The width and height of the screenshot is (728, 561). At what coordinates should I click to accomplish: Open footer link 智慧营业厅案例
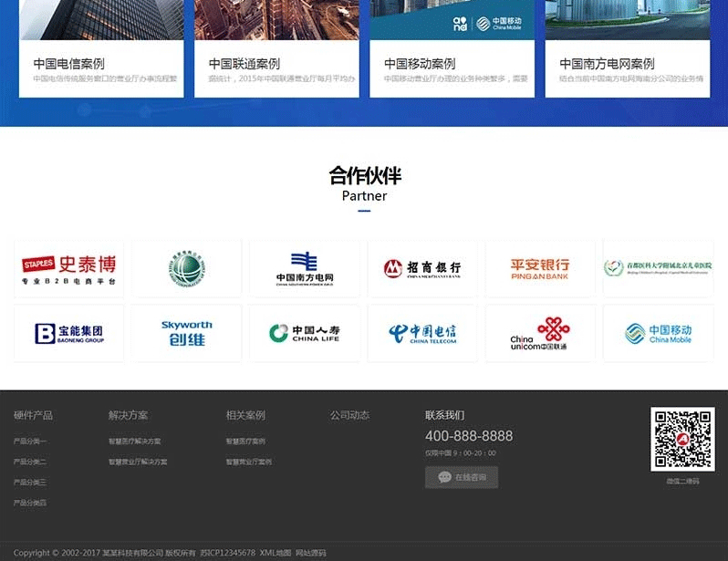(x=249, y=462)
